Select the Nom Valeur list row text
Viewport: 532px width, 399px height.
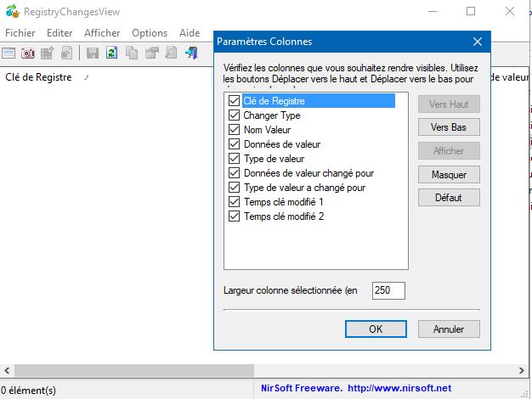[x=268, y=130]
